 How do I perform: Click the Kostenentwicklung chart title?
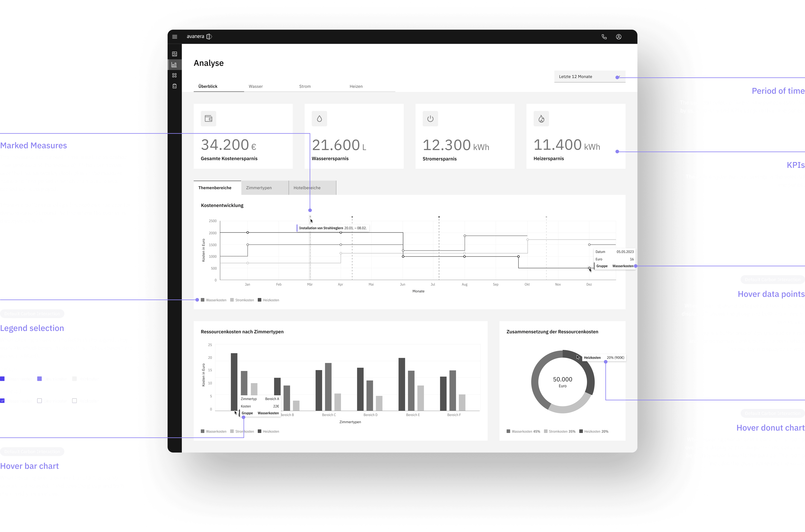(222, 205)
